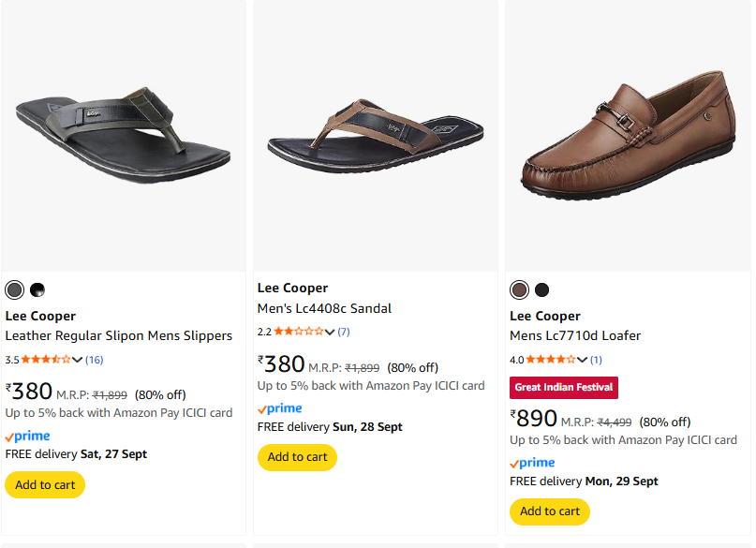The width and height of the screenshot is (756, 548).
Task: Pick the brown color swatch for the loafer
Action: pos(519,289)
